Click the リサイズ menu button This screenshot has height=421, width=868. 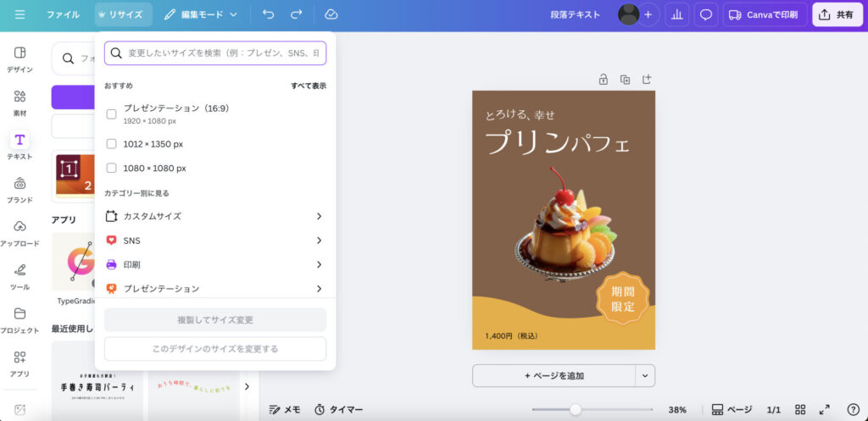tap(123, 15)
